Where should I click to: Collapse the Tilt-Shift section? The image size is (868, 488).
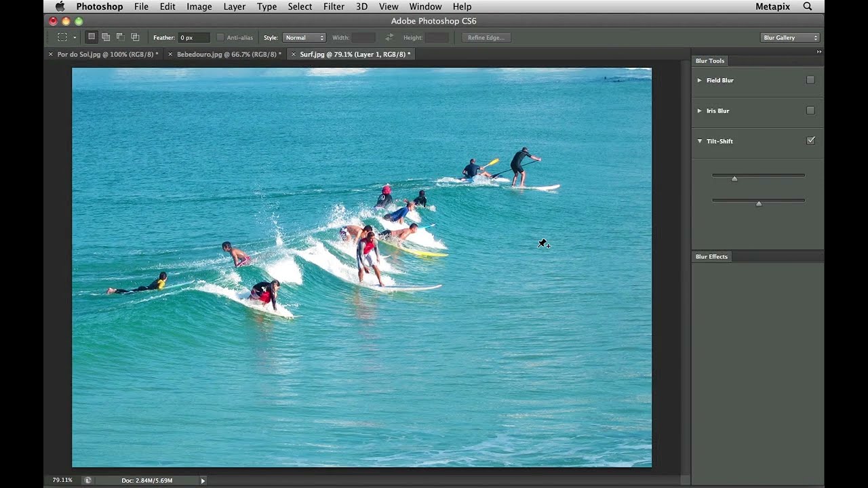tap(699, 141)
